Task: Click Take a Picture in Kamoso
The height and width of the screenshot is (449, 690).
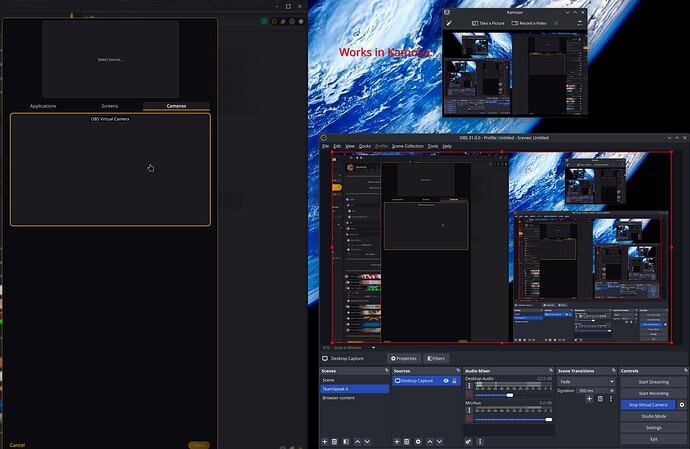Action: (488, 23)
